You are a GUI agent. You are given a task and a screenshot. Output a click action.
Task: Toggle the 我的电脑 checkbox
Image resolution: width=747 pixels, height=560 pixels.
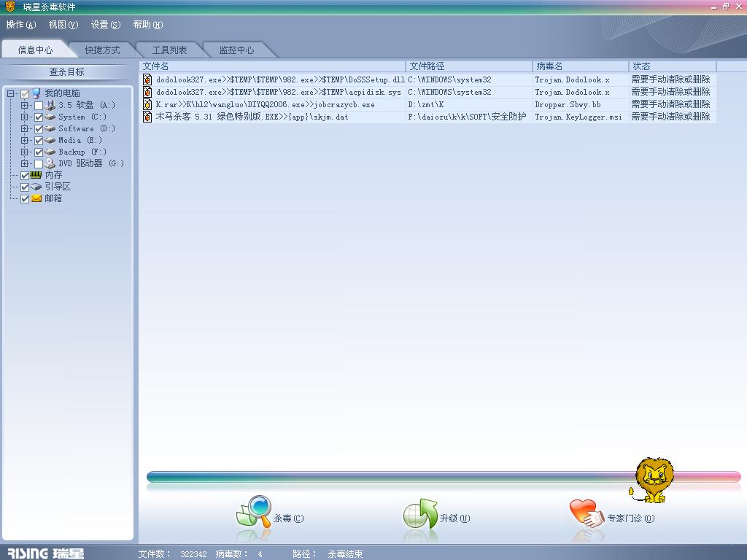pyautogui.click(x=25, y=94)
